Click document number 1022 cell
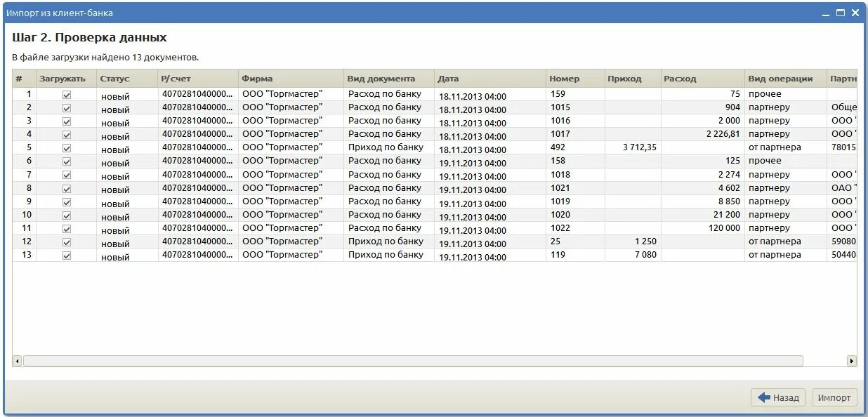This screenshot has height=417, width=868. click(x=576, y=229)
